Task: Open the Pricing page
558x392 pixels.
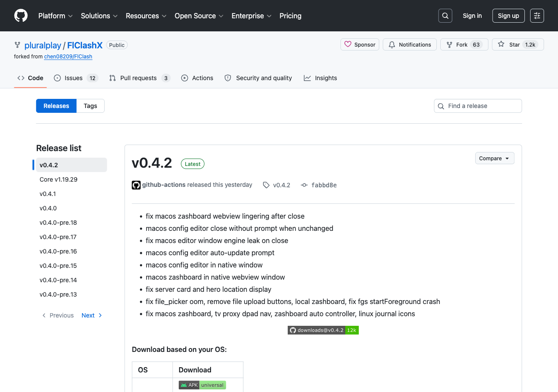Action: pyautogui.click(x=290, y=16)
